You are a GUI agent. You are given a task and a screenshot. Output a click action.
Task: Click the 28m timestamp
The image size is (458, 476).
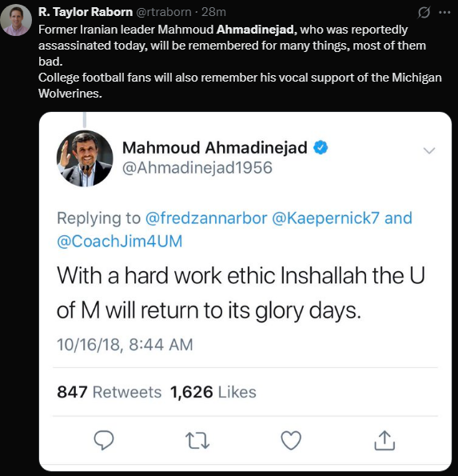(x=214, y=12)
